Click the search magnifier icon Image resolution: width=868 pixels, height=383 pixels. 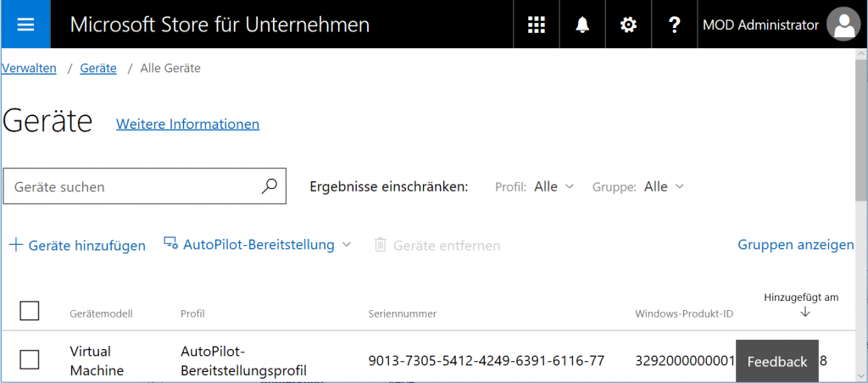click(x=269, y=186)
